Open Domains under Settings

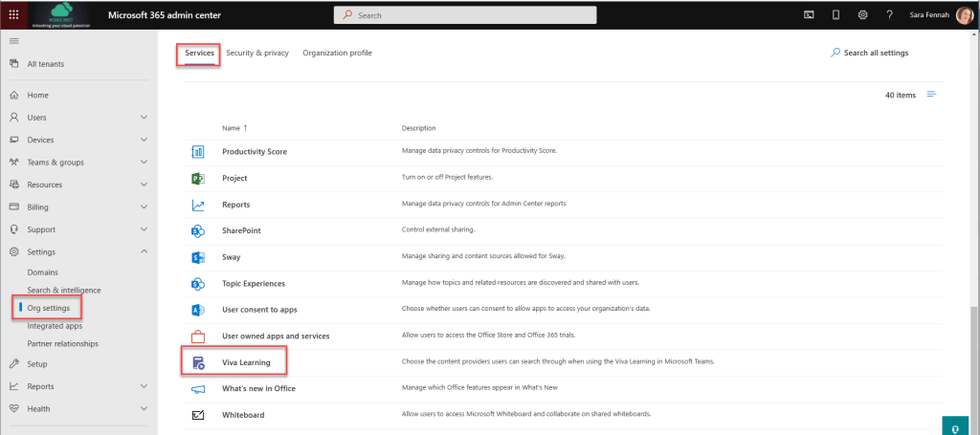42,272
